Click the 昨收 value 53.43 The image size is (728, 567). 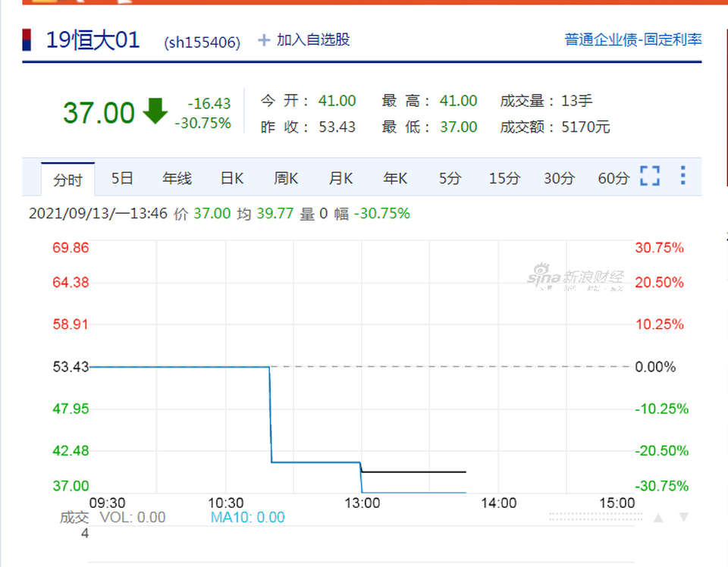(337, 127)
